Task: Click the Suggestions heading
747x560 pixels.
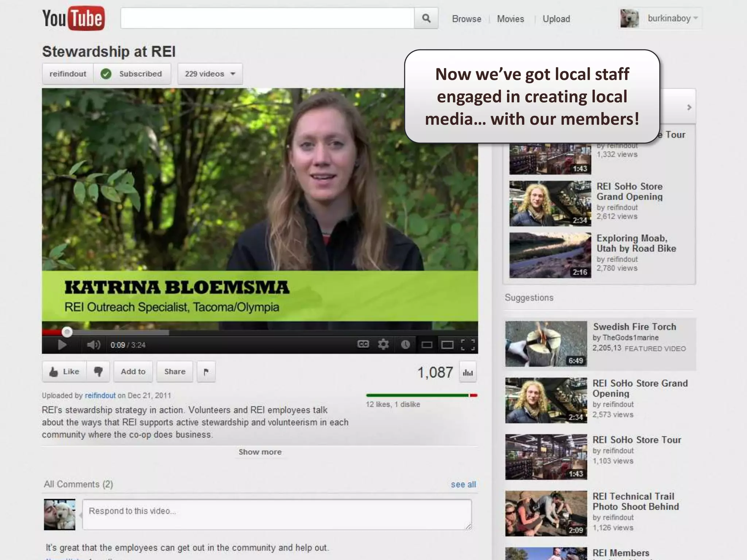Action: pyautogui.click(x=529, y=297)
